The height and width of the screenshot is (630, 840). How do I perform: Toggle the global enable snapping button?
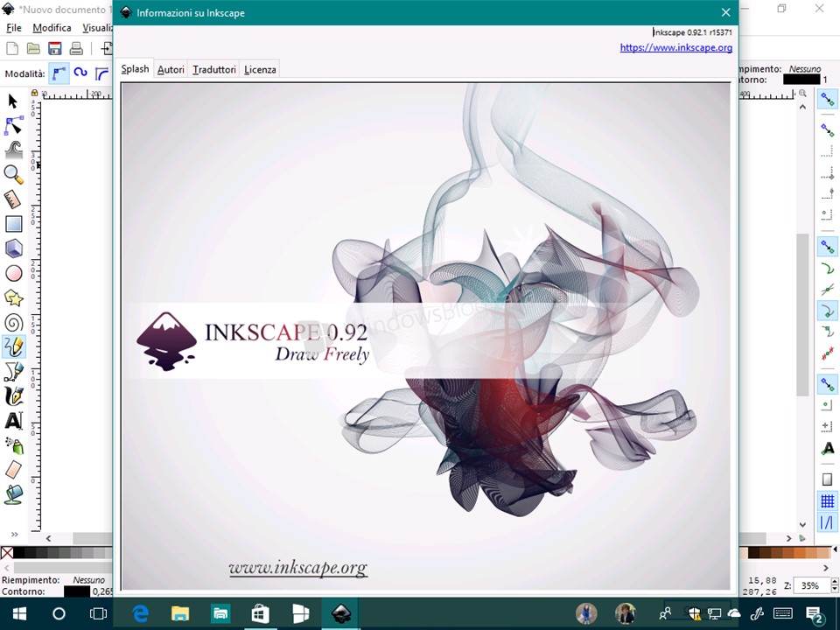tap(828, 99)
